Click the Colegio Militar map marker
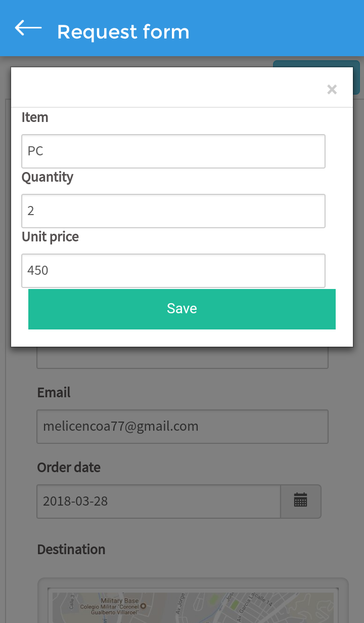 click(143, 606)
